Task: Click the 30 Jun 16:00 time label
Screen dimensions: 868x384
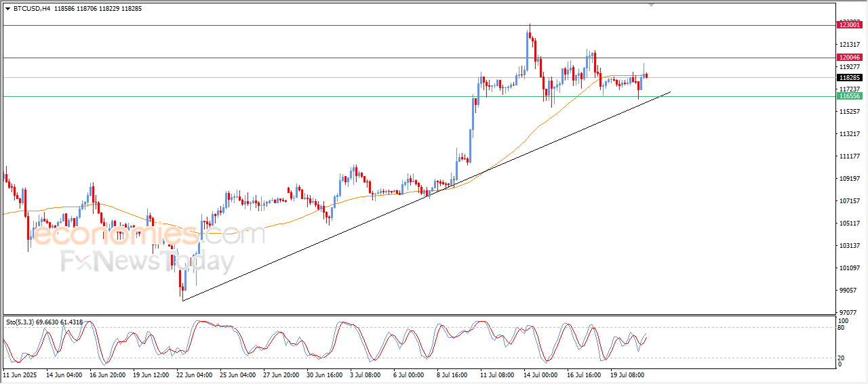Action: click(325, 374)
